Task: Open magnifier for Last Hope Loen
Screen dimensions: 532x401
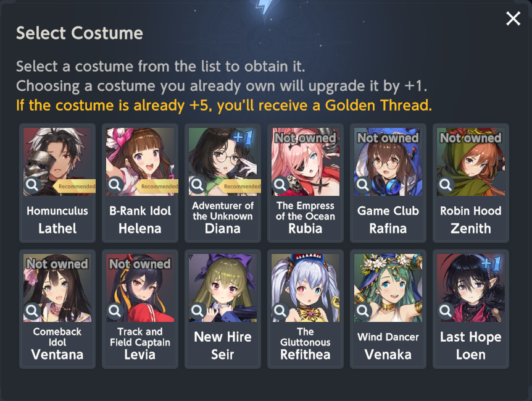Action: pyautogui.click(x=446, y=311)
